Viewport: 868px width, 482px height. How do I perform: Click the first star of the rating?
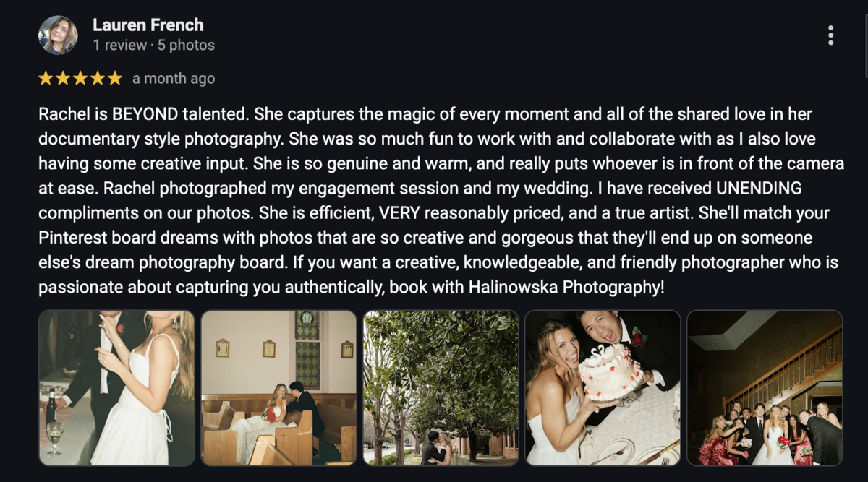[46, 78]
